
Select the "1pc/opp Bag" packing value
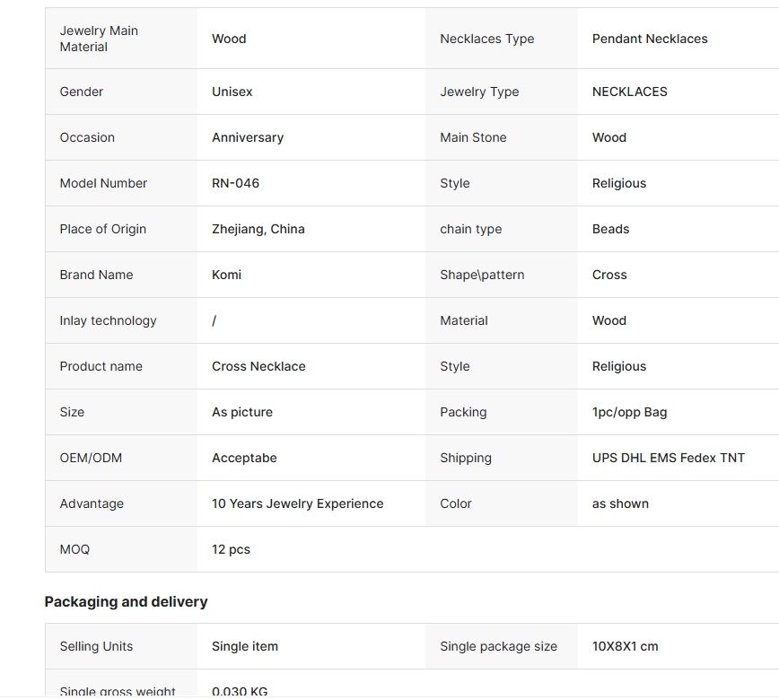click(629, 412)
